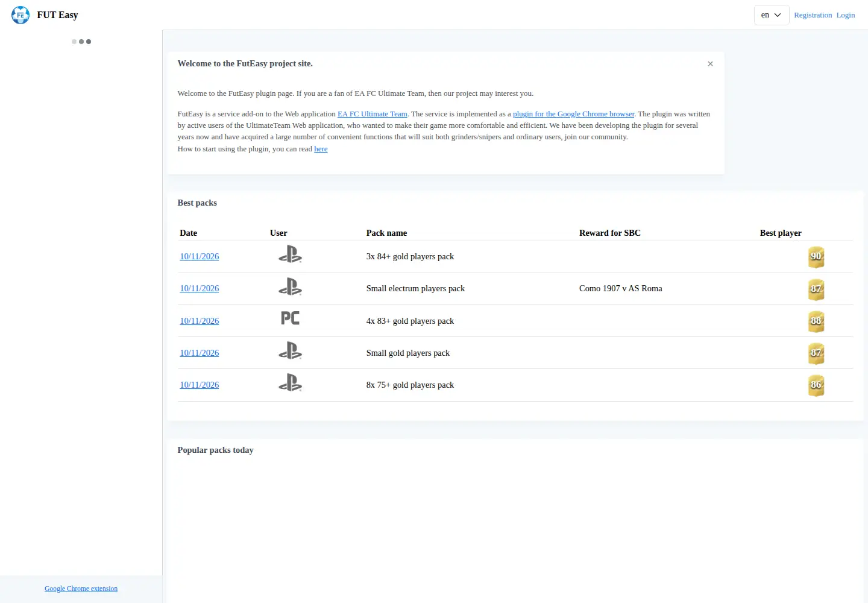The image size is (868, 603).
Task: Open the 86-rated best player card
Action: point(816,385)
